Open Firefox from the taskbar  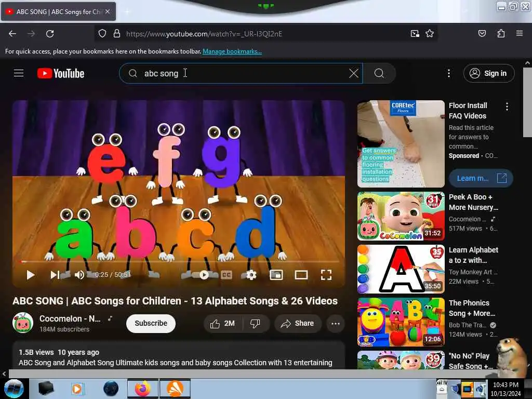pos(143,389)
